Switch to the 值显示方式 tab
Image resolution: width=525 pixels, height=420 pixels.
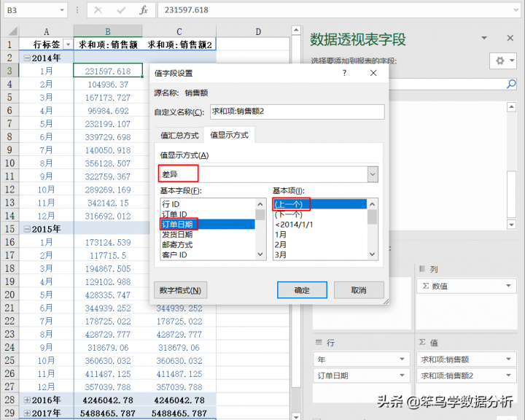(x=230, y=135)
